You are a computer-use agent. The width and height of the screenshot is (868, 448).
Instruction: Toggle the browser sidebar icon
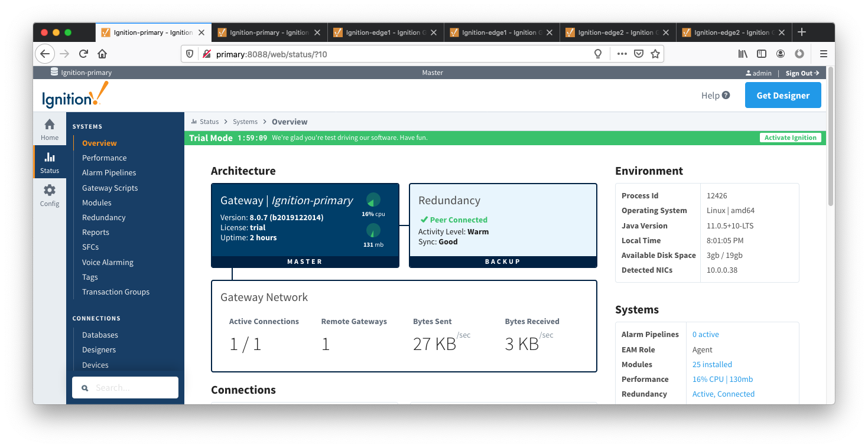(x=762, y=54)
